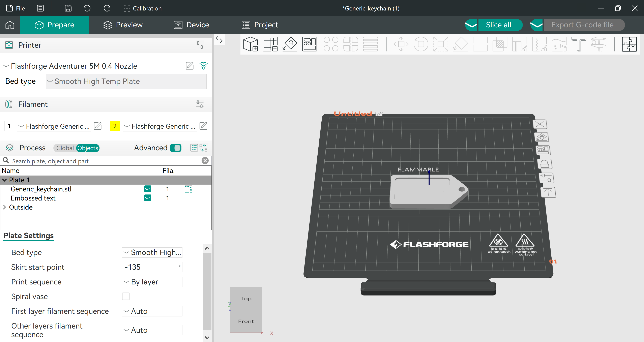
Task: Open the Calibration menu
Action: coord(143,8)
